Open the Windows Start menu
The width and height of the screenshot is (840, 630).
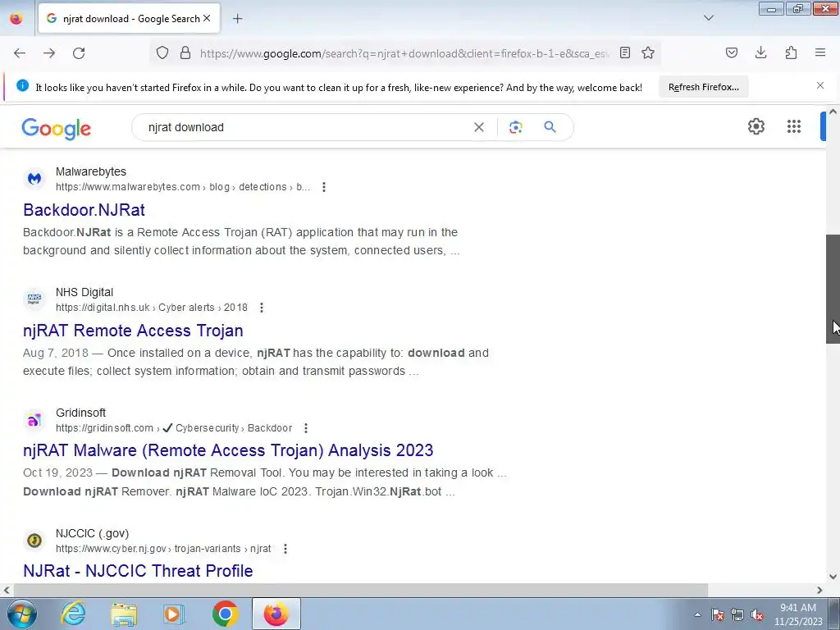click(21, 614)
